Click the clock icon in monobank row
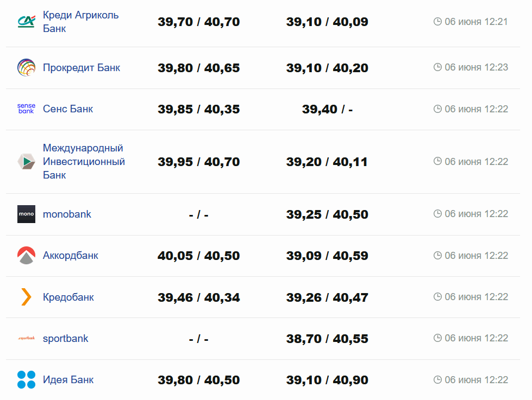 click(x=438, y=214)
